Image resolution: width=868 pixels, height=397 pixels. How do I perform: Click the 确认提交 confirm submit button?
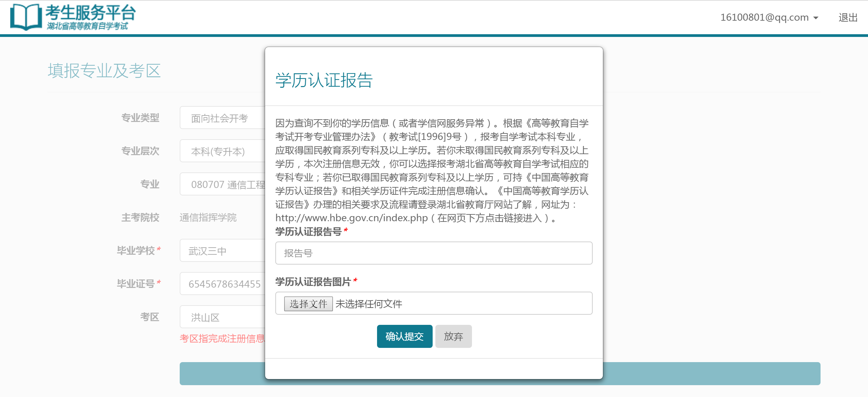(405, 336)
